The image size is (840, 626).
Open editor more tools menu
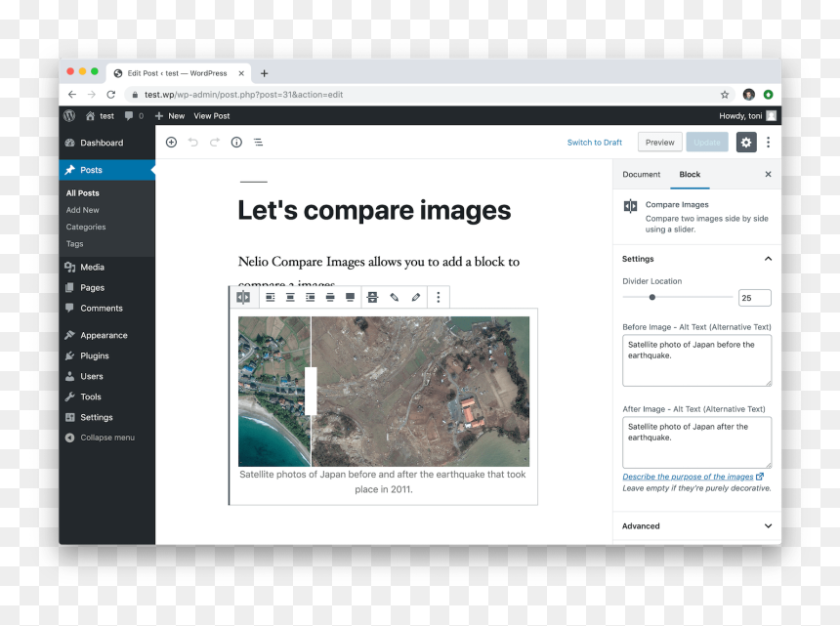click(769, 142)
